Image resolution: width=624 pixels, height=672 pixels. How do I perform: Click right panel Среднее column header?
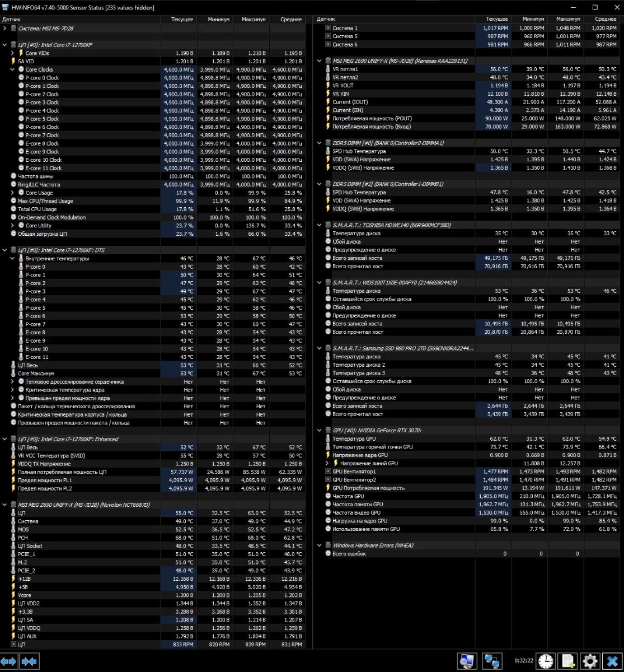coord(602,19)
